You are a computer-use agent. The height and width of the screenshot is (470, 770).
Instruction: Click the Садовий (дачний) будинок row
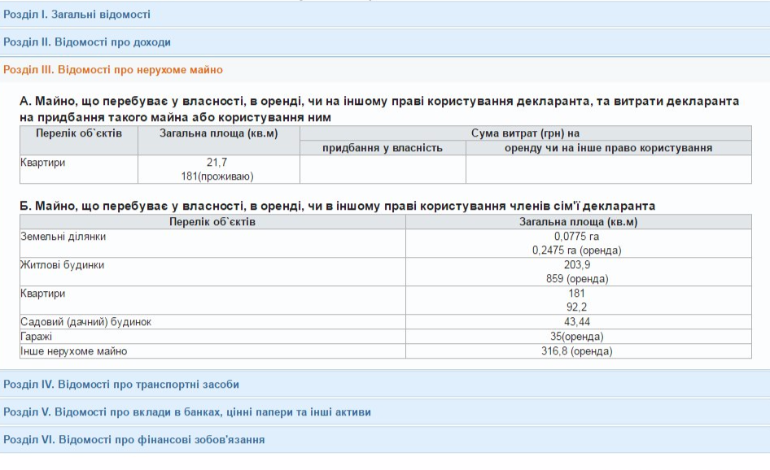tap(85, 322)
